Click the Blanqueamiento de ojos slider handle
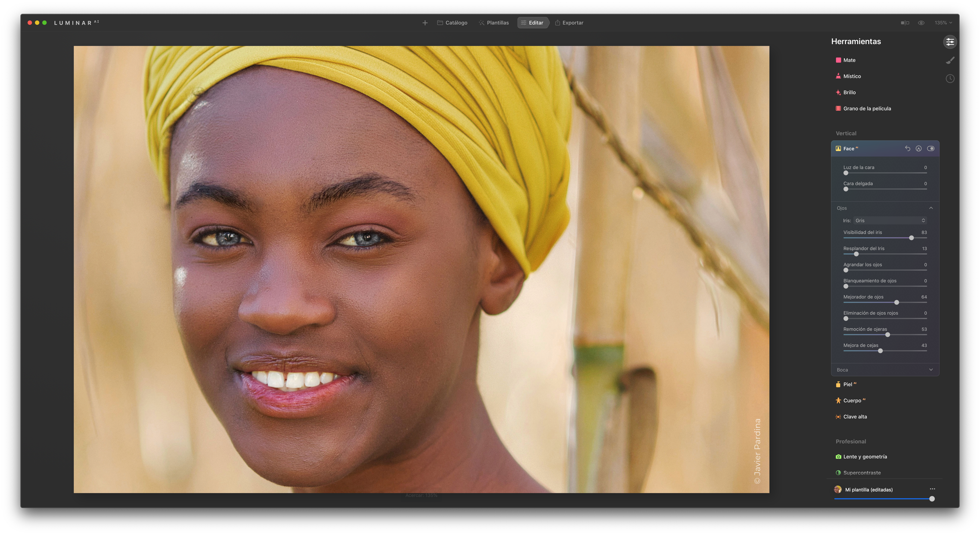This screenshot has width=980, height=535. (846, 286)
